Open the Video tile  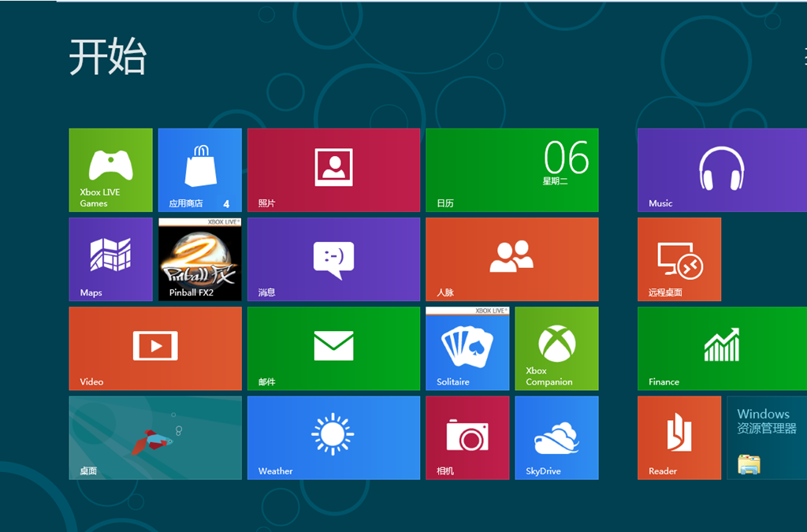155,348
